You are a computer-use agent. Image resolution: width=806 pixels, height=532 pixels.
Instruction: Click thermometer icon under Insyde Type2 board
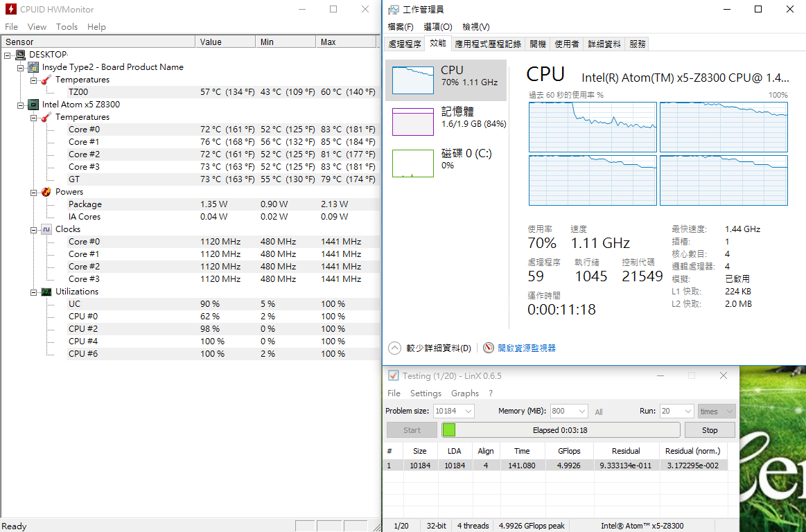coord(46,80)
